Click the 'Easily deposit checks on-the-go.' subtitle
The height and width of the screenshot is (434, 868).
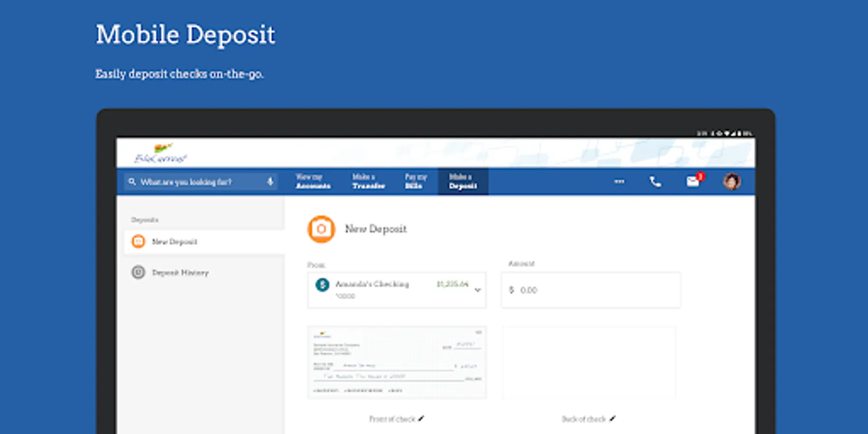click(x=179, y=74)
